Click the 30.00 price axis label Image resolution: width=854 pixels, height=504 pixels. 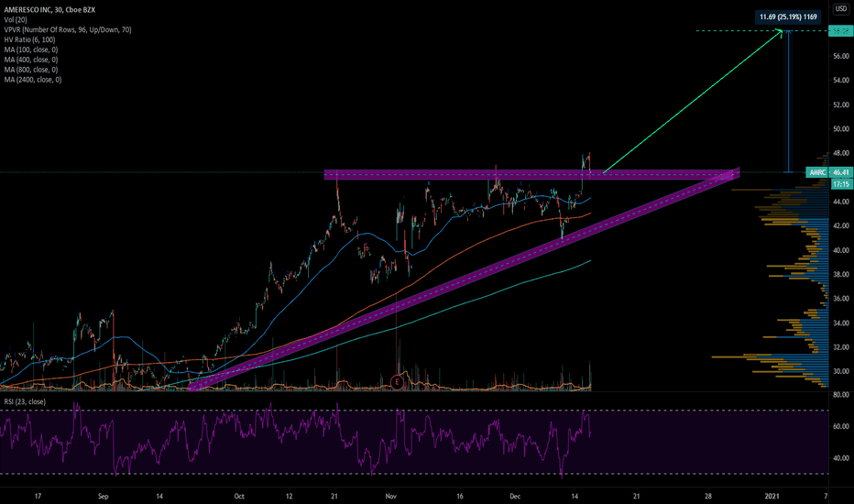coord(841,371)
